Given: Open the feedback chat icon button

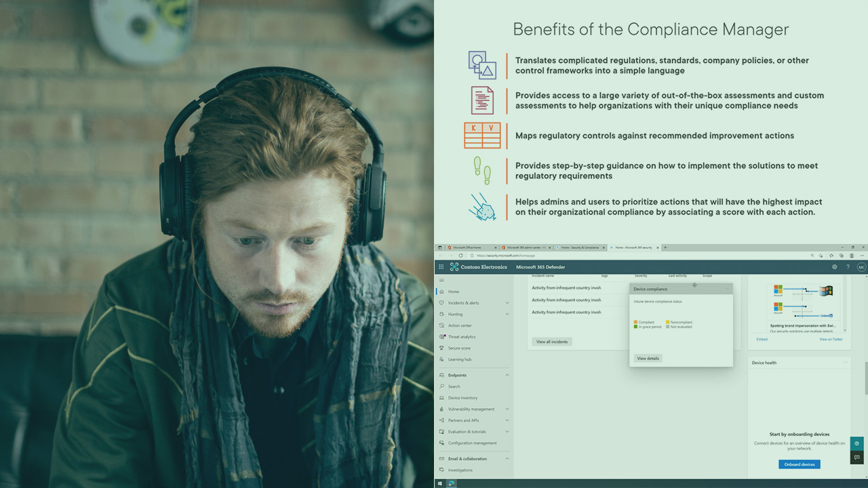Looking at the screenshot, I should tap(857, 457).
